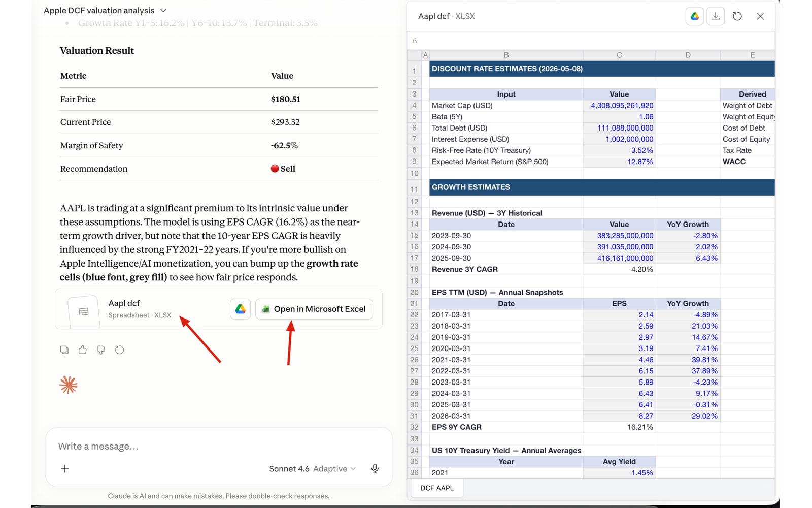The height and width of the screenshot is (508, 812).
Task: Click YoY Growth 39.81% for 2021-03-31
Action: [688, 360]
